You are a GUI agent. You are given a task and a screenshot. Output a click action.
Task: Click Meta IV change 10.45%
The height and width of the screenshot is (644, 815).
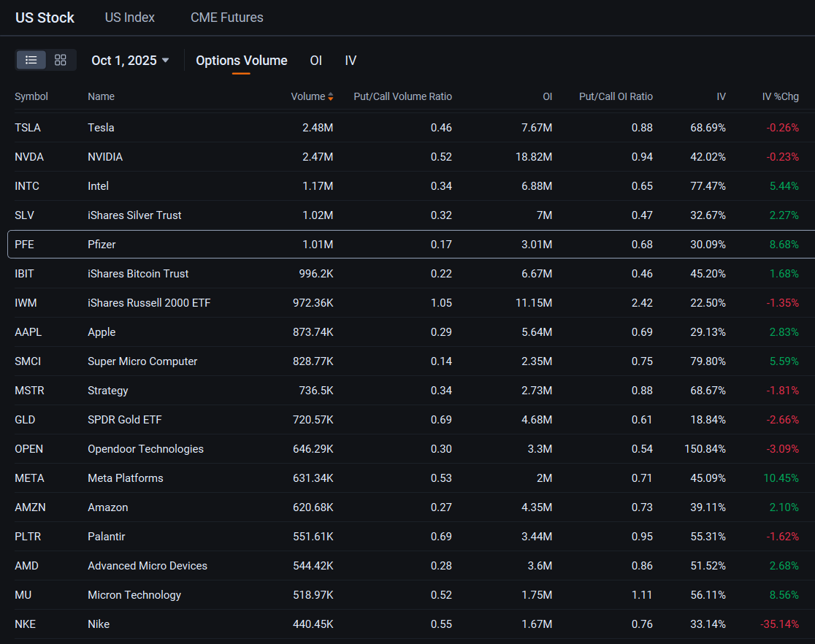coord(781,478)
